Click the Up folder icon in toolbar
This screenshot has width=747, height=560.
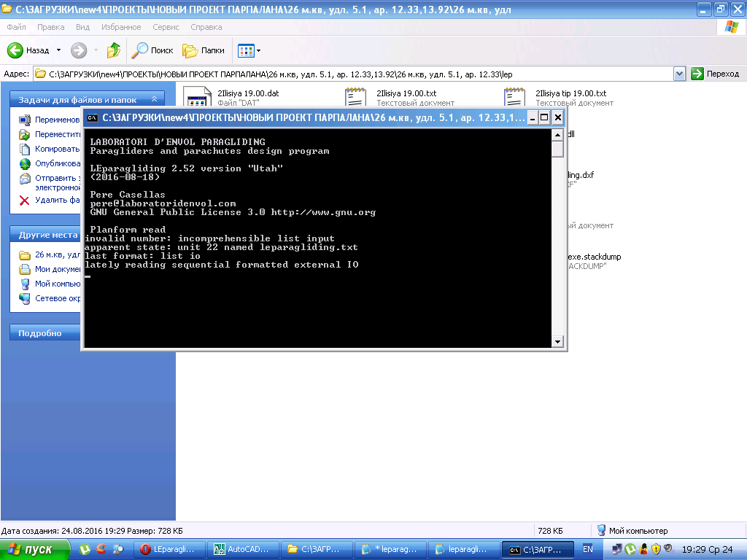[x=114, y=50]
